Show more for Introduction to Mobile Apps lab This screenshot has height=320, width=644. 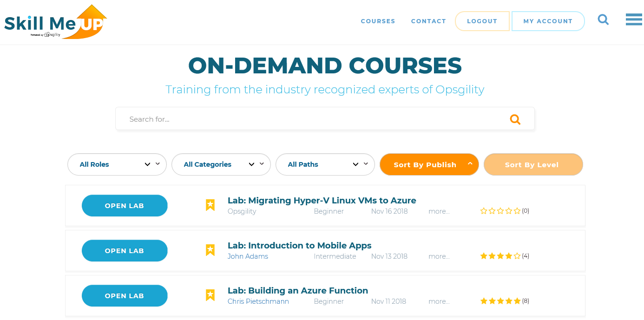tap(439, 256)
